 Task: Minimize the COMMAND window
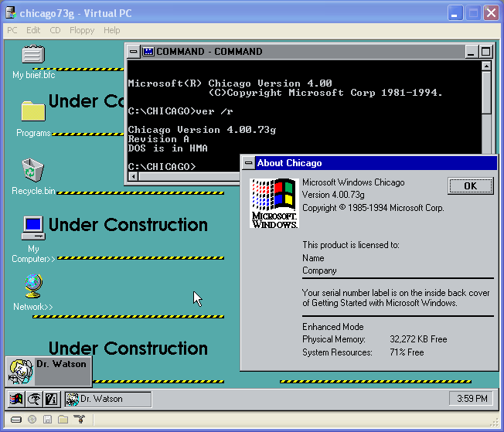(471, 52)
